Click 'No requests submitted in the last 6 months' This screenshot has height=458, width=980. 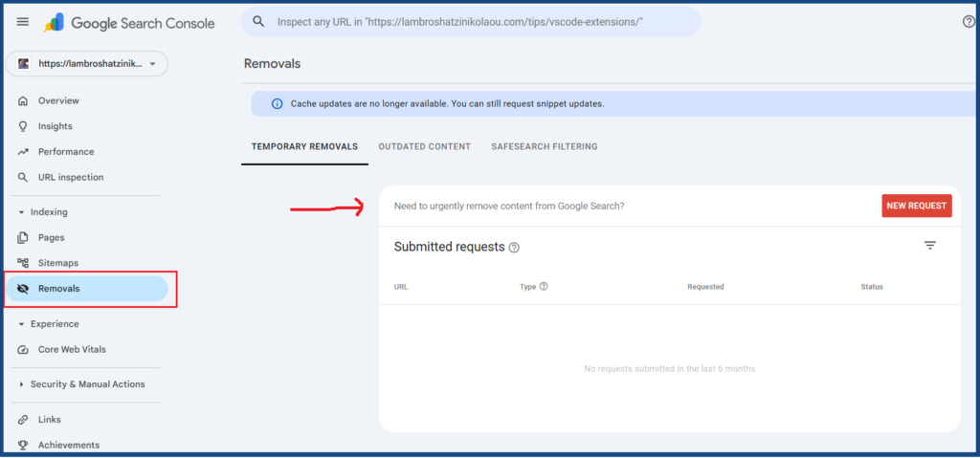669,369
